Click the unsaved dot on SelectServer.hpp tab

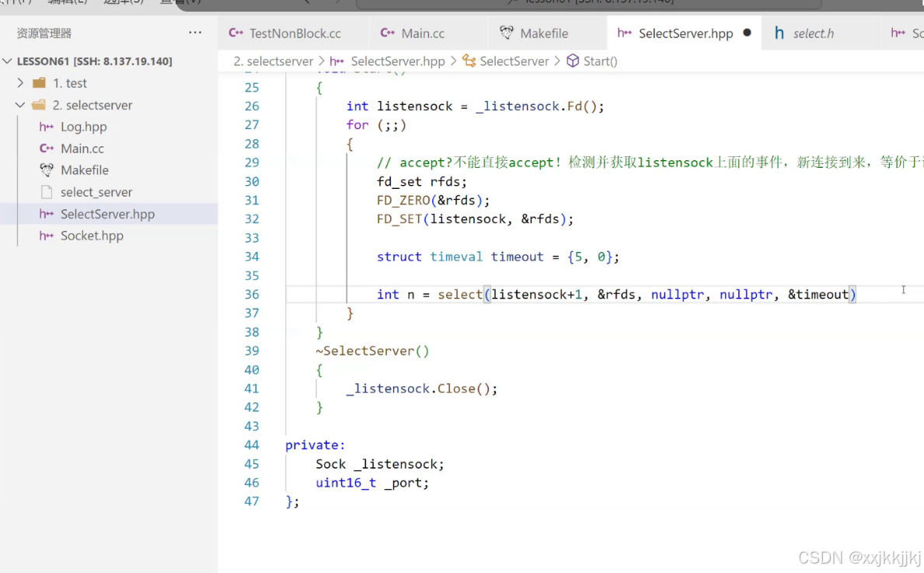point(748,33)
